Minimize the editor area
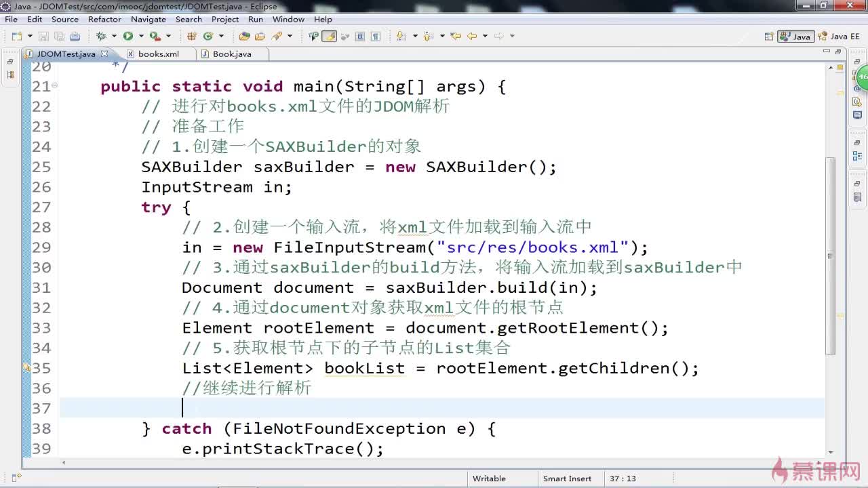868x488 pixels. [826, 52]
